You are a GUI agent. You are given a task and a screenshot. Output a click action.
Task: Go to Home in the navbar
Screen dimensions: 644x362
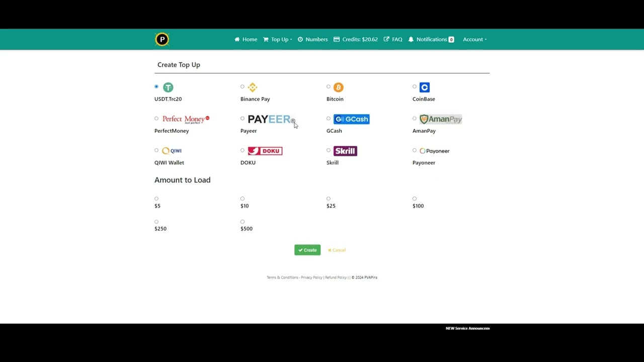click(246, 39)
